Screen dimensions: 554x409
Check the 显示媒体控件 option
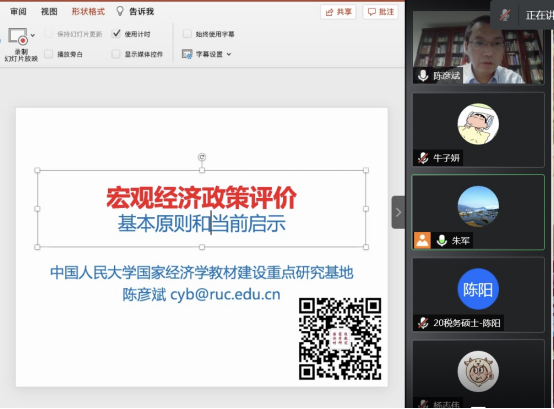pyautogui.click(x=116, y=54)
